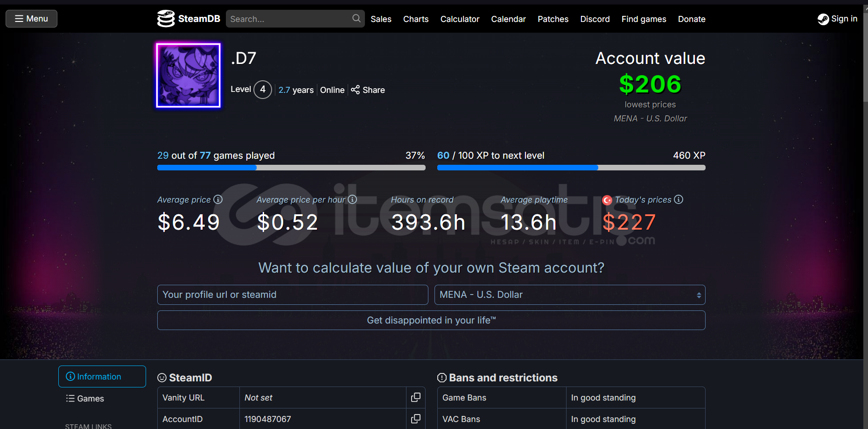Copy the AccountID value
The width and height of the screenshot is (868, 429).
point(415,419)
